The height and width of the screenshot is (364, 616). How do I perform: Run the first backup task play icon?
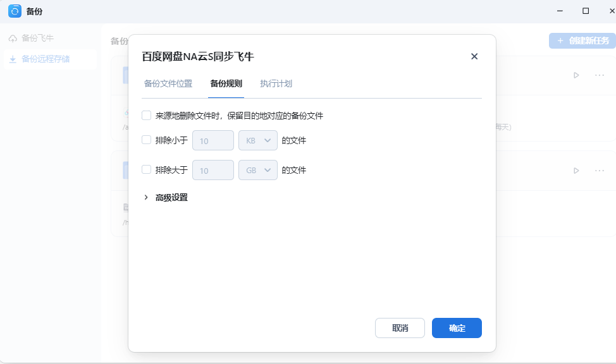pyautogui.click(x=576, y=75)
